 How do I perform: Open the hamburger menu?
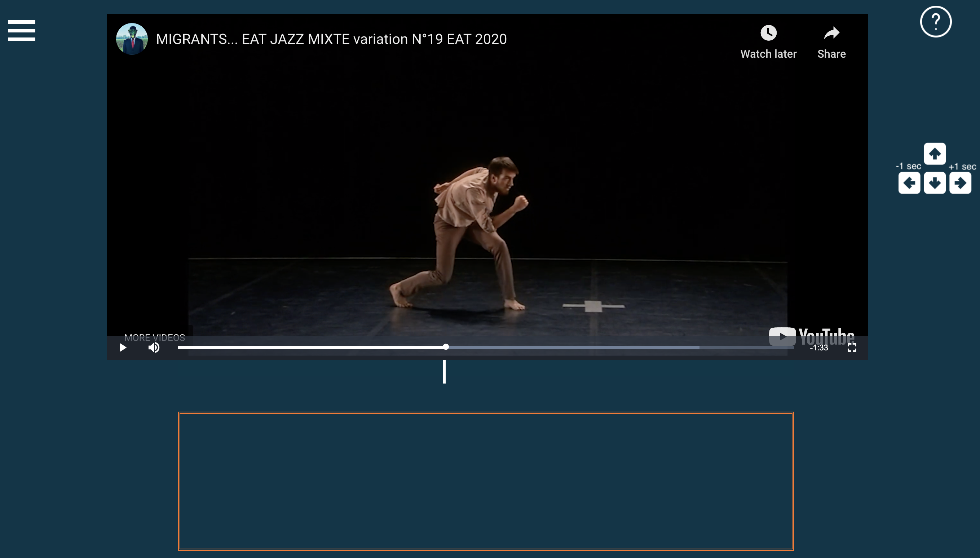22,31
